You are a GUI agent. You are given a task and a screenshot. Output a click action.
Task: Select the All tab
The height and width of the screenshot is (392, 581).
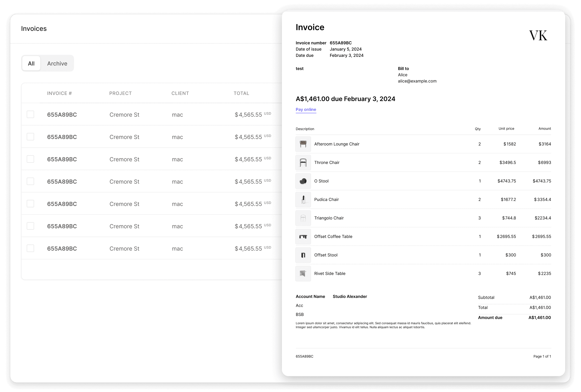[31, 63]
